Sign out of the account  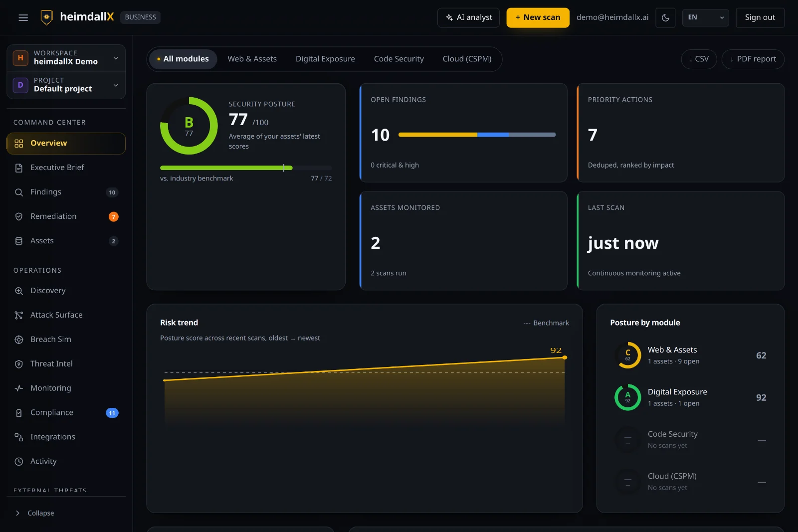click(760, 17)
